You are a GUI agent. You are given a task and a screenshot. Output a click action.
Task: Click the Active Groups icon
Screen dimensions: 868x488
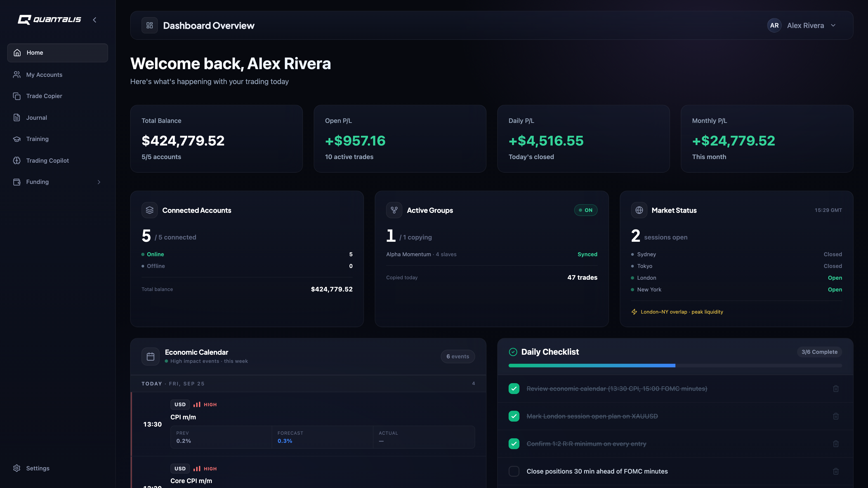pyautogui.click(x=394, y=210)
